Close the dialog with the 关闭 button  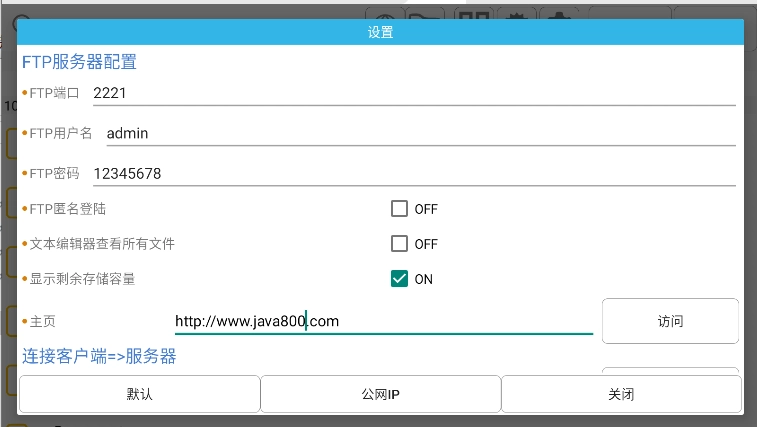click(621, 394)
